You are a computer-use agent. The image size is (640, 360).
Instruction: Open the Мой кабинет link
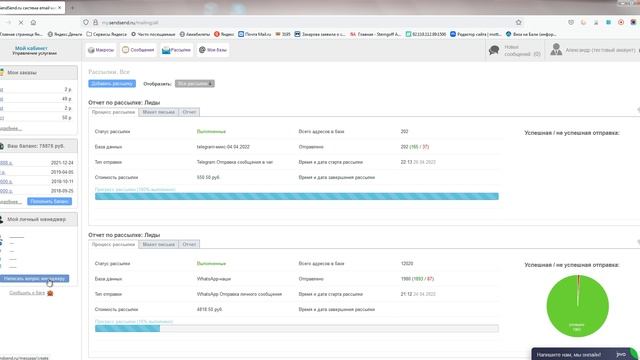(31, 48)
